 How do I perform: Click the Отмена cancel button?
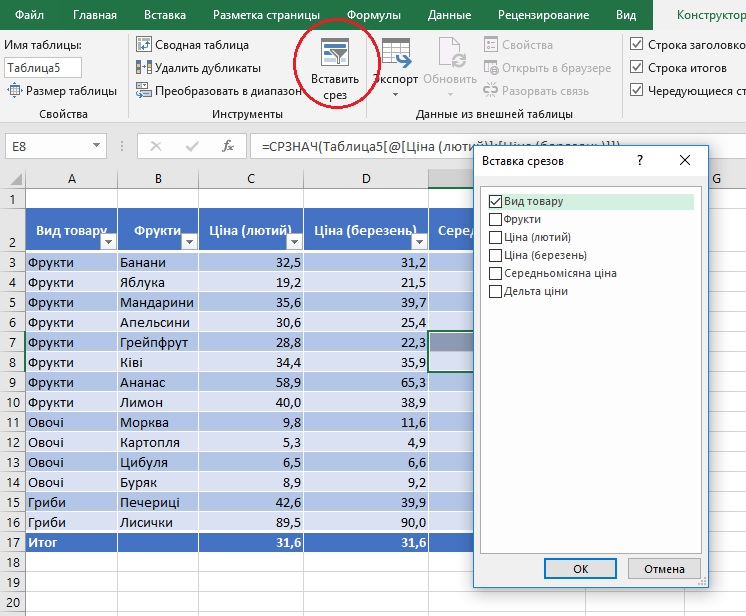click(x=664, y=568)
